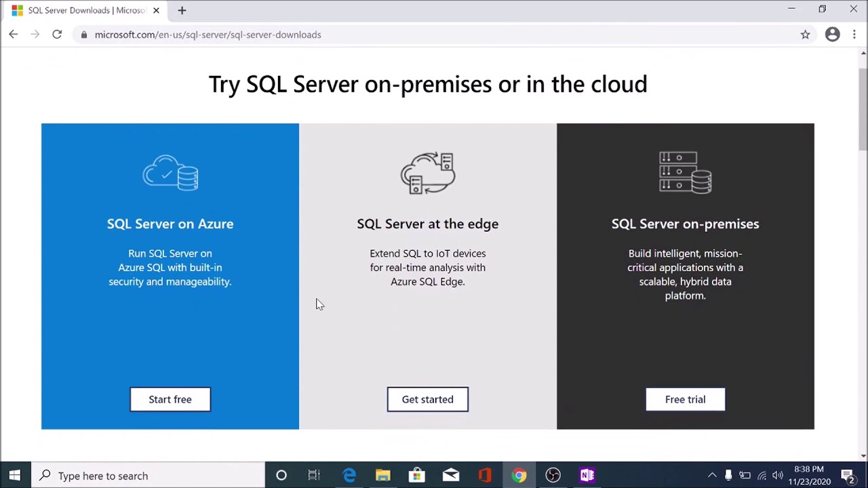Click the address bar URL

pyautogui.click(x=208, y=35)
